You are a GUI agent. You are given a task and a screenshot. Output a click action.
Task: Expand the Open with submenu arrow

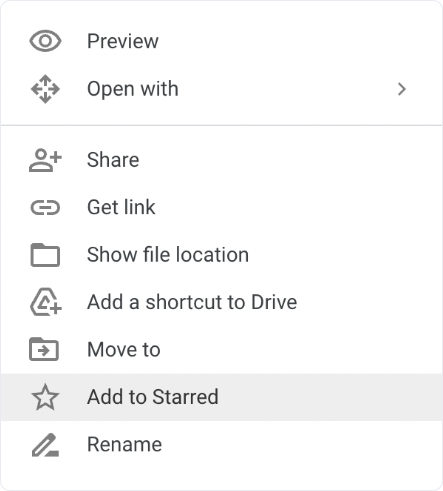tap(402, 89)
